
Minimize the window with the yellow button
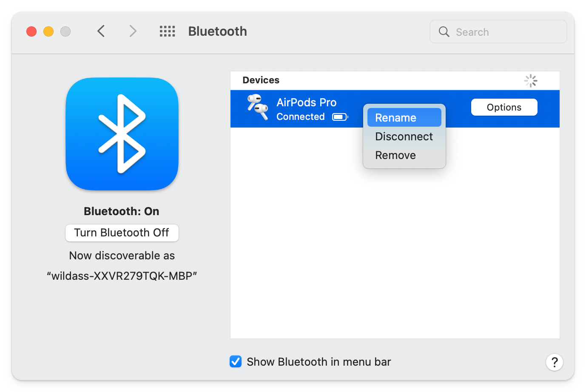[x=48, y=31]
